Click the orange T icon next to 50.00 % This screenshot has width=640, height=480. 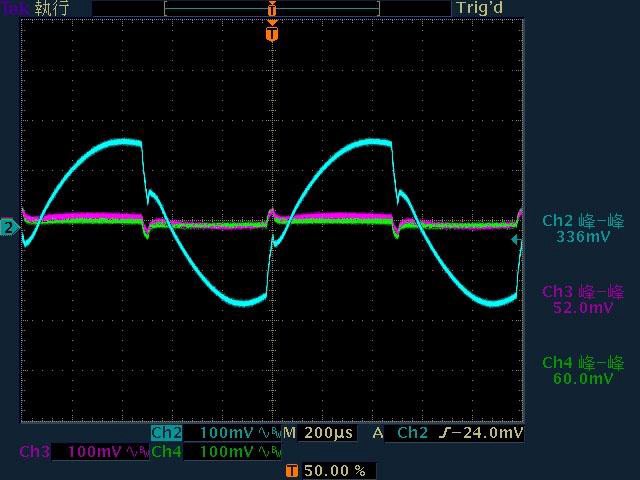[291, 470]
